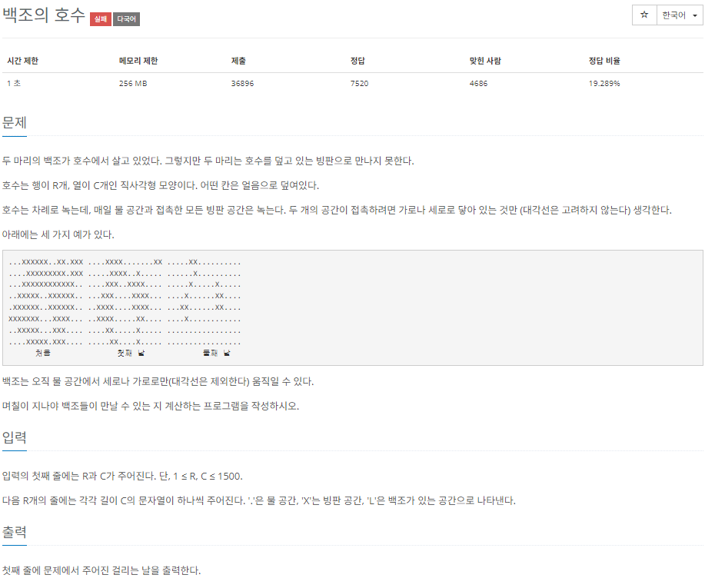
Task: Toggle the problem language to another translation
Action: pos(673,15)
